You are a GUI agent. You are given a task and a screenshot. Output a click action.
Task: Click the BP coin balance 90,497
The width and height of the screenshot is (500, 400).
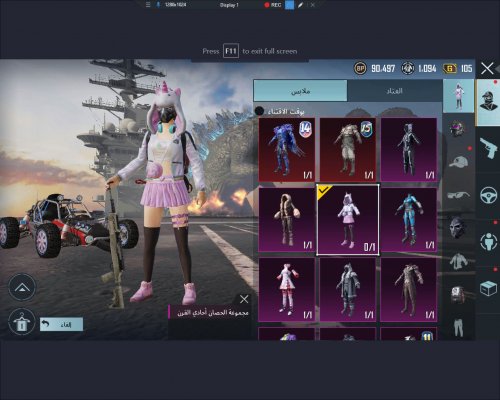pos(375,69)
